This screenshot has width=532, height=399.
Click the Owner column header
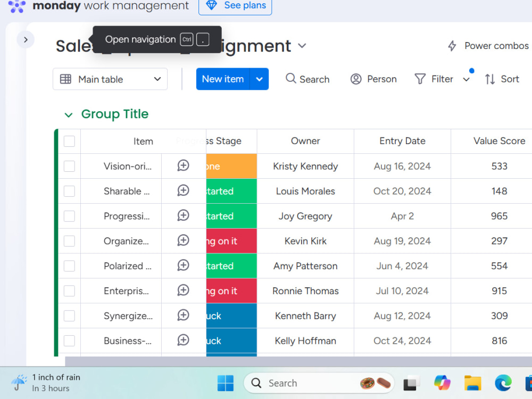[305, 141]
